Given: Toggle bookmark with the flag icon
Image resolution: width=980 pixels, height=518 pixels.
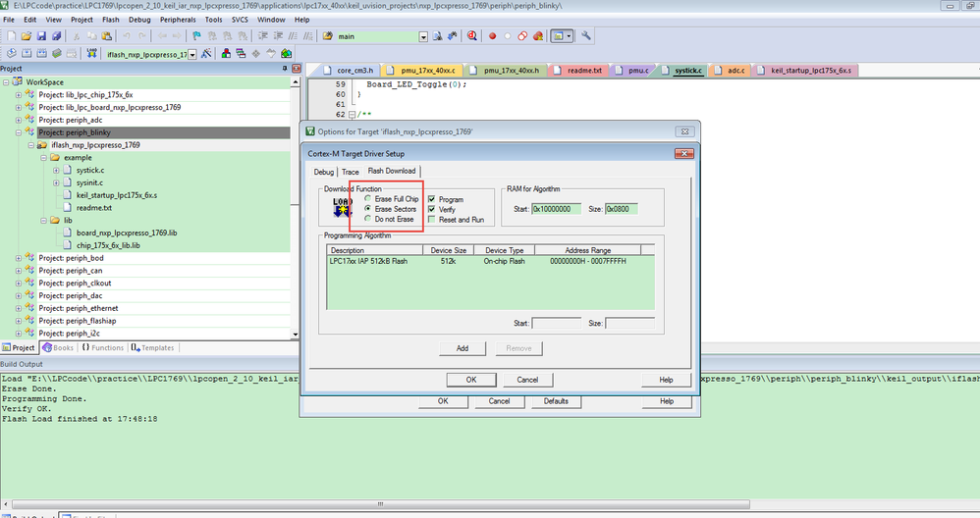Looking at the screenshot, I should coord(196,36).
